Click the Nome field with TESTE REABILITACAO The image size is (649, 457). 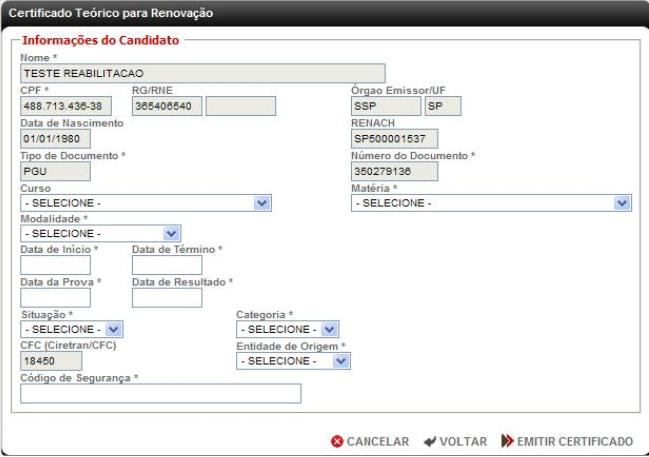pos(203,73)
